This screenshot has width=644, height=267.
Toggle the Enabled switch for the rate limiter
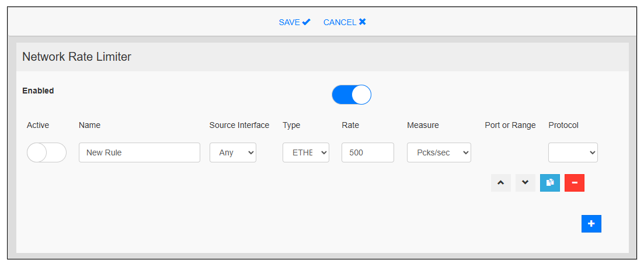351,95
